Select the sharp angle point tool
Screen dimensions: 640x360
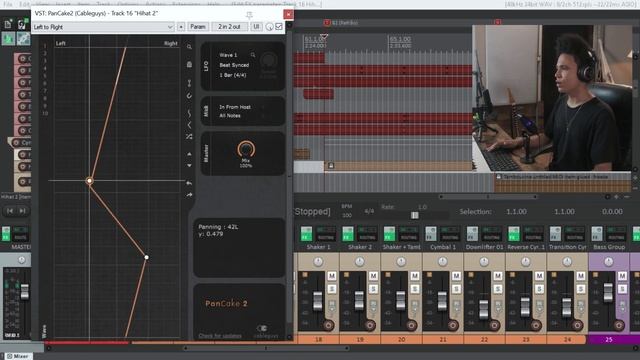[x=189, y=124]
